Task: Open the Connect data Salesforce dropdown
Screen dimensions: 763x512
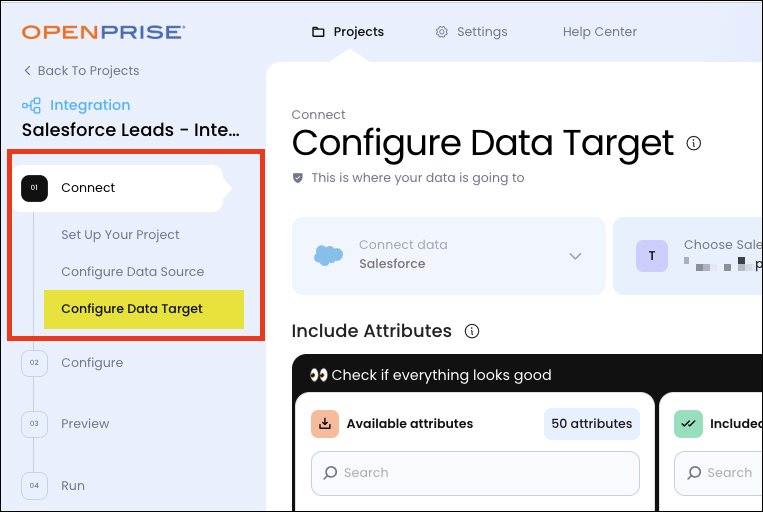Action: coord(449,256)
